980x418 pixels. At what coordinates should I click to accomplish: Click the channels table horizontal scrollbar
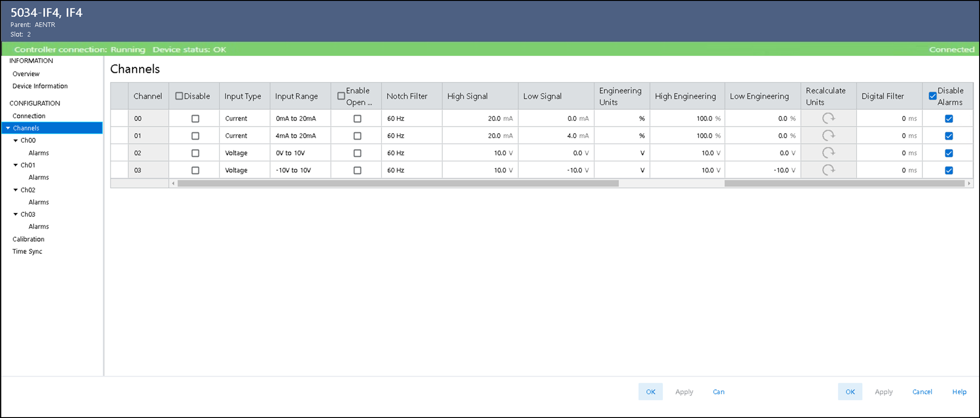(x=398, y=184)
